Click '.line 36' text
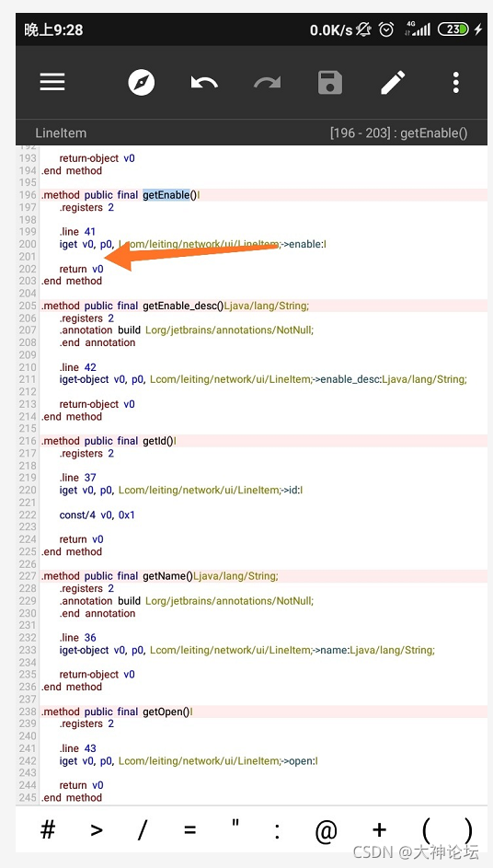This screenshot has width=493, height=868. pos(77,638)
